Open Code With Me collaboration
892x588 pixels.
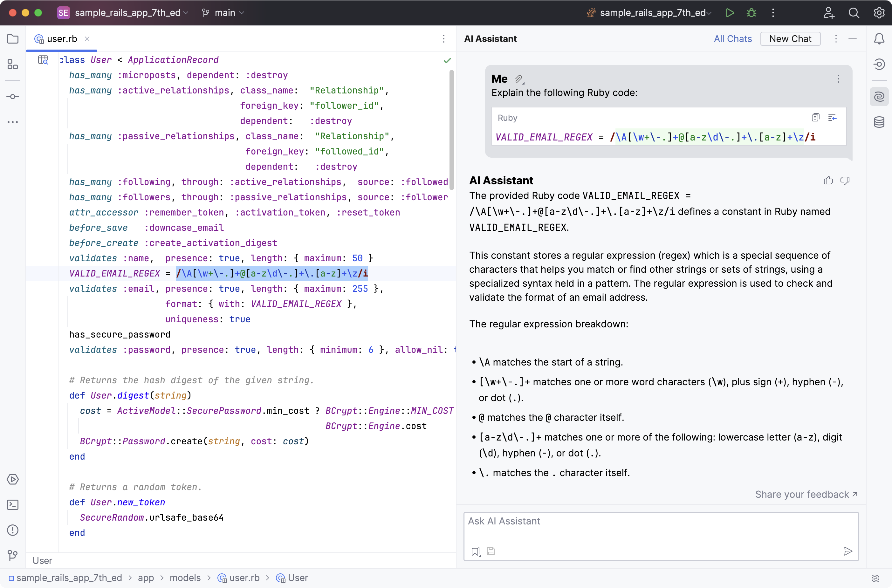(829, 13)
